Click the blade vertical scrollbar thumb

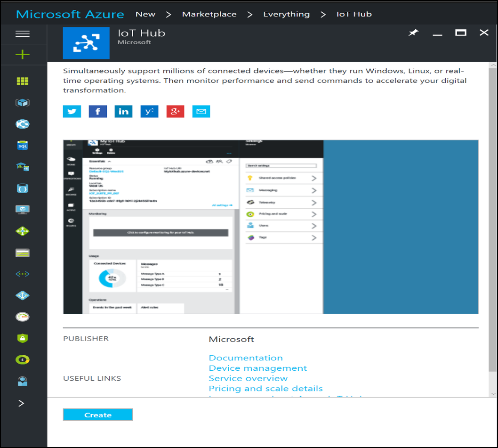pyautogui.click(x=493, y=220)
